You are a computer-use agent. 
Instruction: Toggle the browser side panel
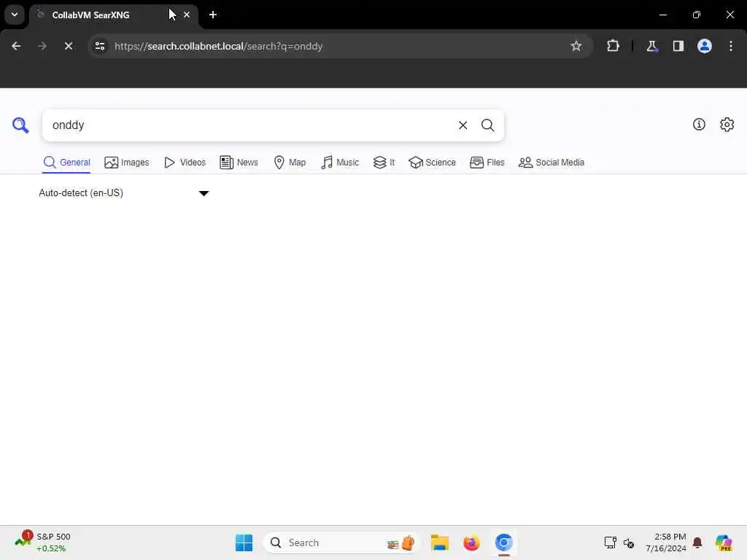678,46
